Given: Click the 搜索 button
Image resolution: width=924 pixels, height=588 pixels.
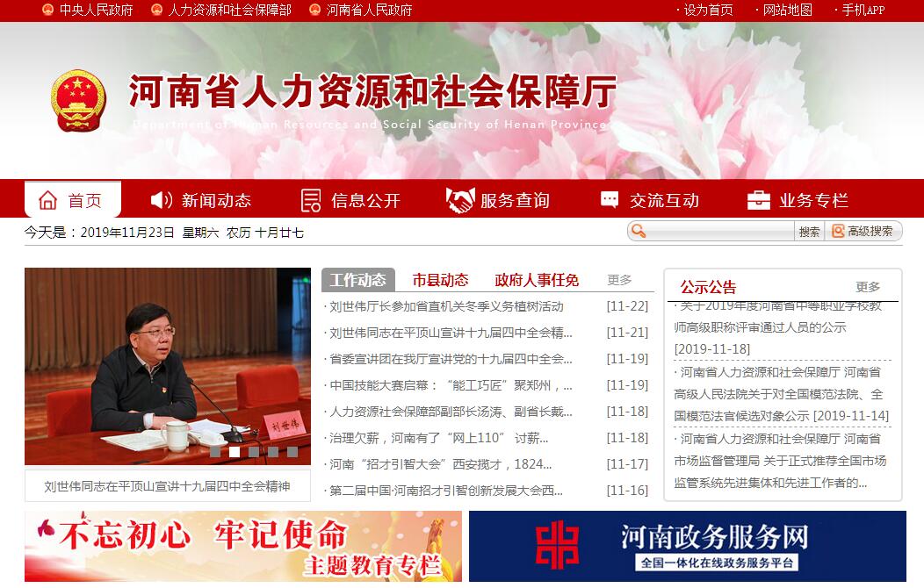Looking at the screenshot, I should (x=809, y=232).
